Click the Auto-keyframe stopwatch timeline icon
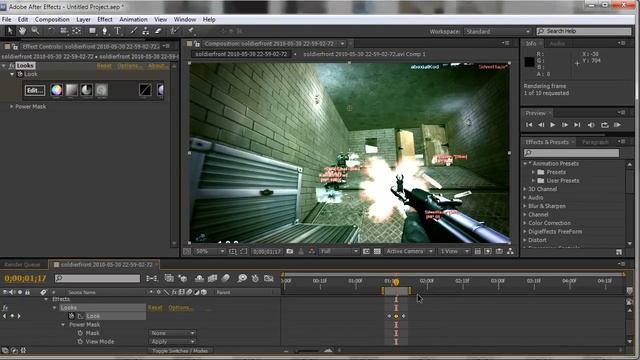The height and width of the screenshot is (360, 640). [x=255, y=278]
